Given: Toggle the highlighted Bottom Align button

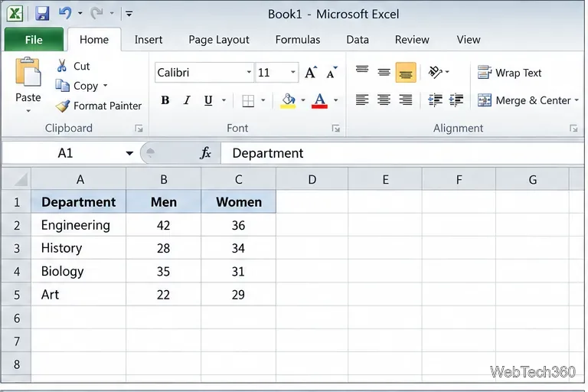Looking at the screenshot, I should [406, 72].
